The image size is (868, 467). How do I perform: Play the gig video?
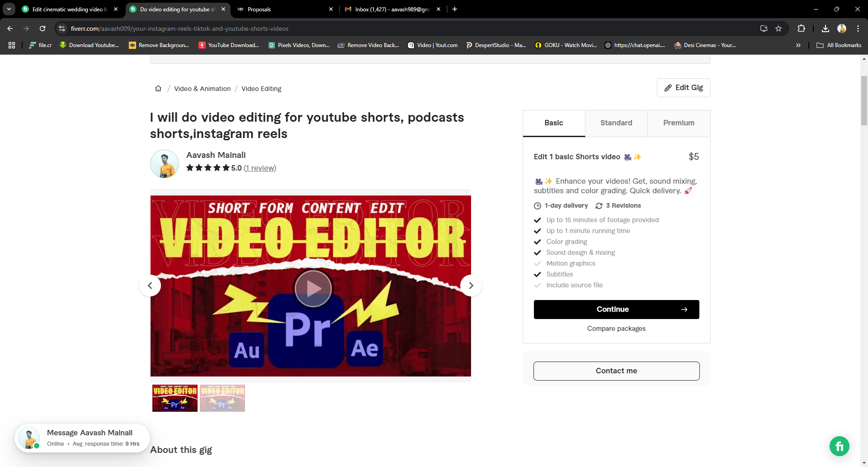pyautogui.click(x=313, y=288)
